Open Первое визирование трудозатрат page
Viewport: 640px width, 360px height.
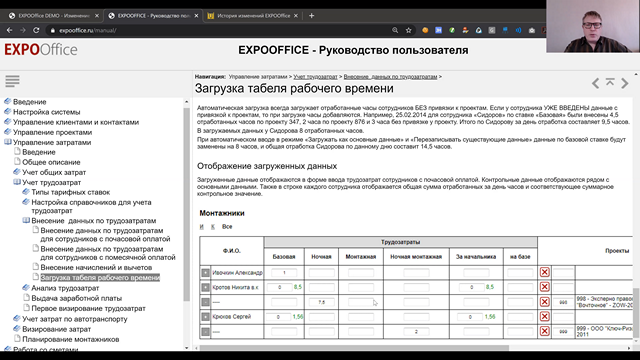pyautogui.click(x=88, y=308)
